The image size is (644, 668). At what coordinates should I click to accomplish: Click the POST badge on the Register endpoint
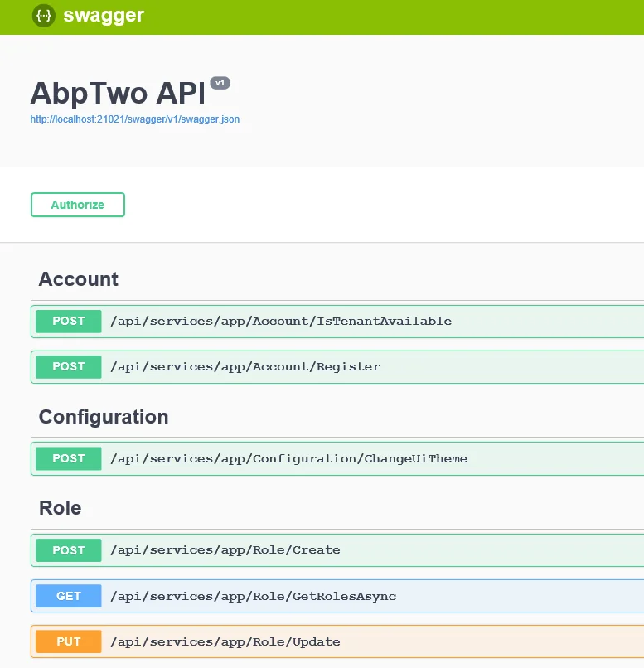tap(68, 366)
